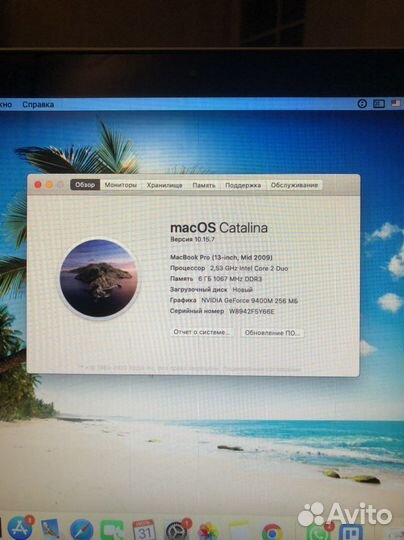The image size is (404, 540).
Task: Launch FaceTime from the dock
Action: tap(112, 531)
